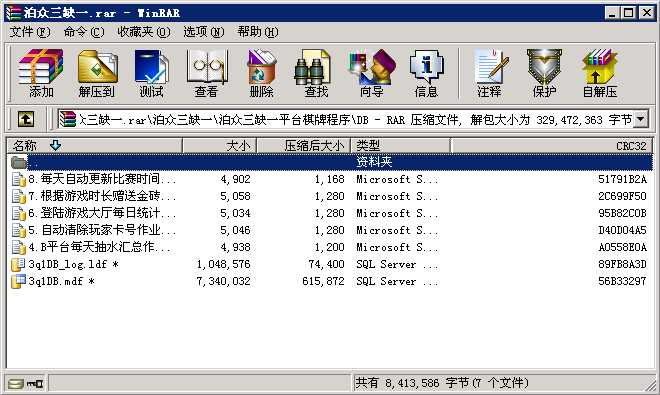Screen dimensions: 660x395
Task: Click the script icon of the 8.每天自动更新比赛时间 file
Action: pos(19,179)
